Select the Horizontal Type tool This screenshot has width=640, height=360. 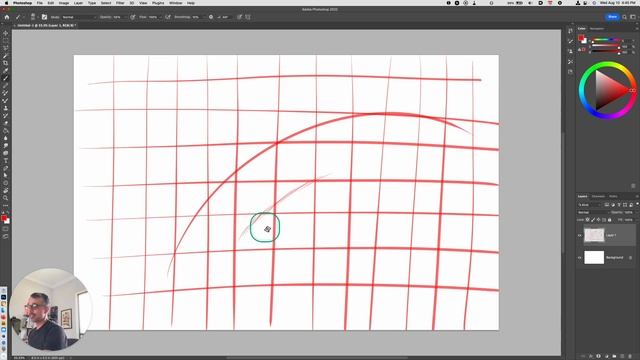tap(6, 160)
